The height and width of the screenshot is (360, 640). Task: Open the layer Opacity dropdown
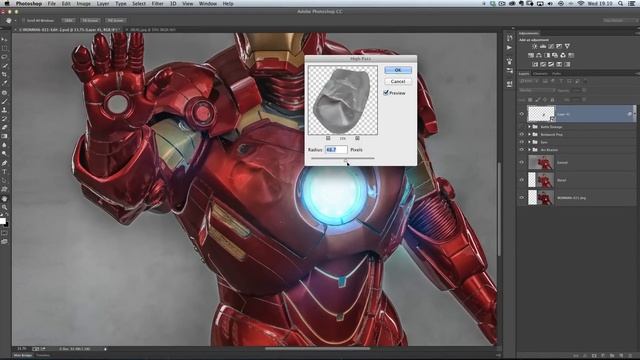point(584,90)
